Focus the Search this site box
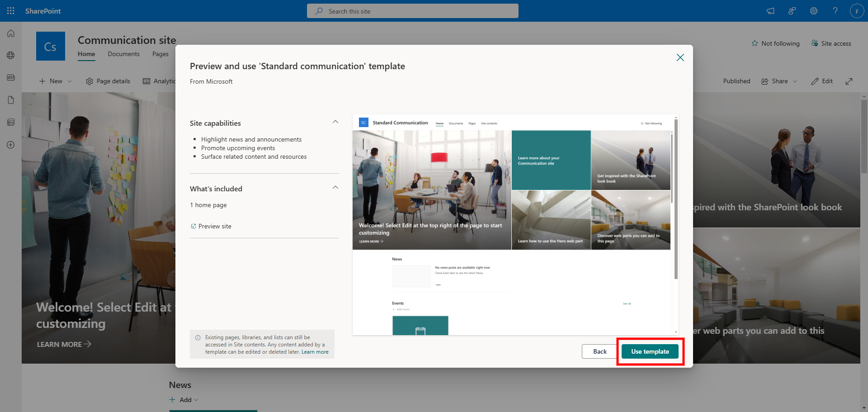The width and height of the screenshot is (868, 412). [412, 11]
